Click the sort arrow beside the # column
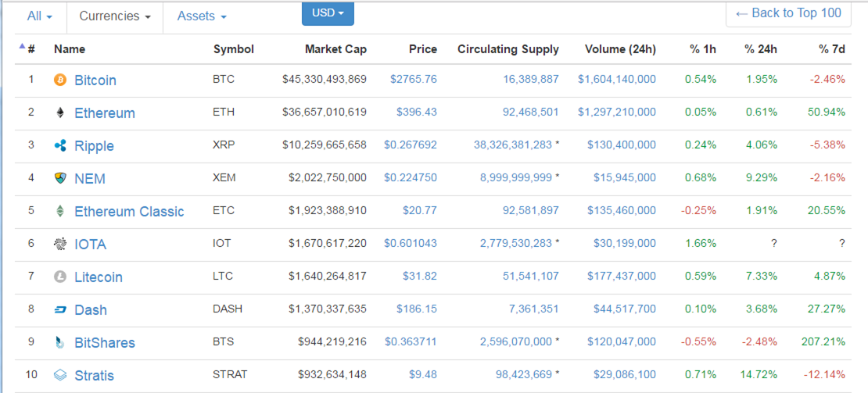 (22, 46)
